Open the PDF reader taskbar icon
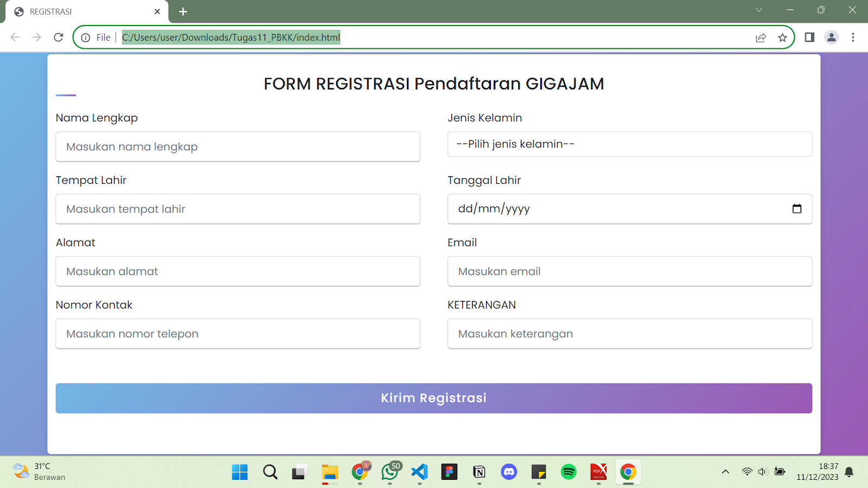This screenshot has height=488, width=868. pyautogui.click(x=598, y=472)
